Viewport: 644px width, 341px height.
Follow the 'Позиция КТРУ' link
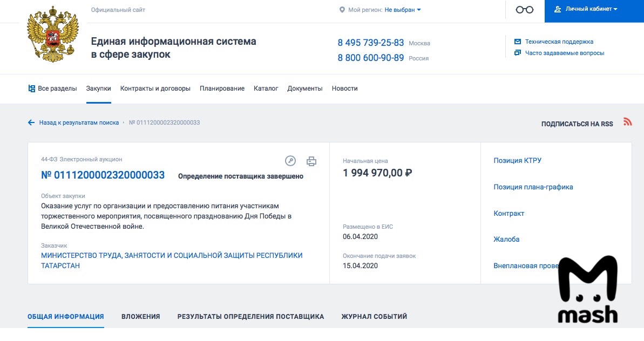click(x=517, y=160)
